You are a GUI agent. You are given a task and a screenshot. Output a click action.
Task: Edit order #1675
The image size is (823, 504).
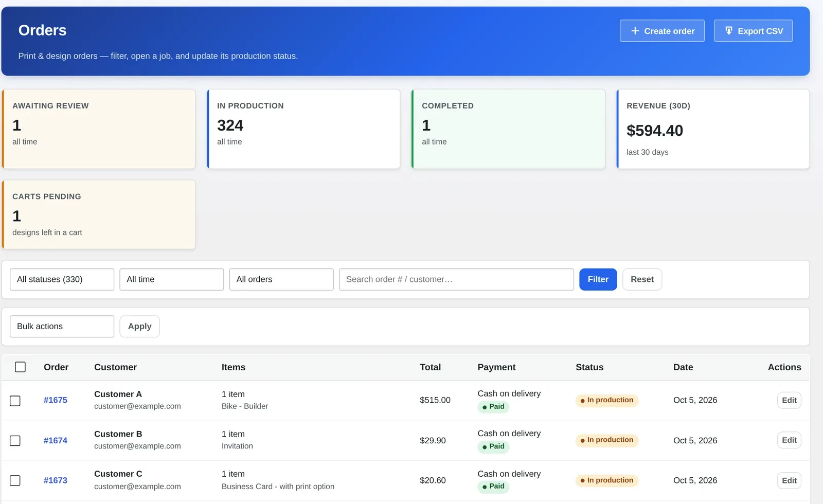(x=789, y=400)
